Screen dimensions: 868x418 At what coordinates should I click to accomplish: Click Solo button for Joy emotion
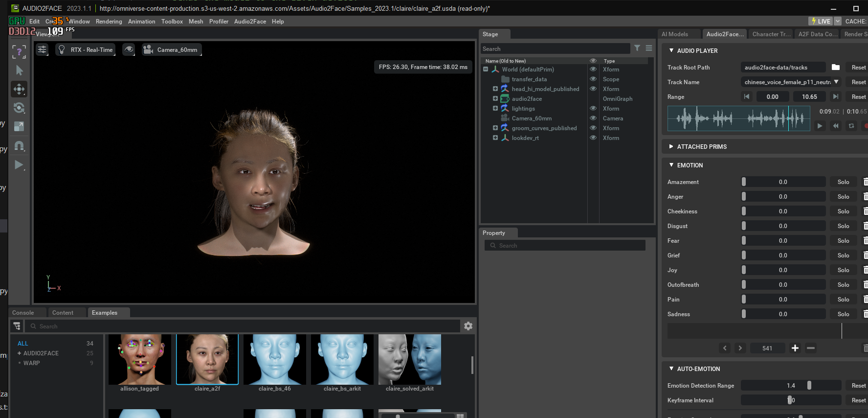coord(843,270)
